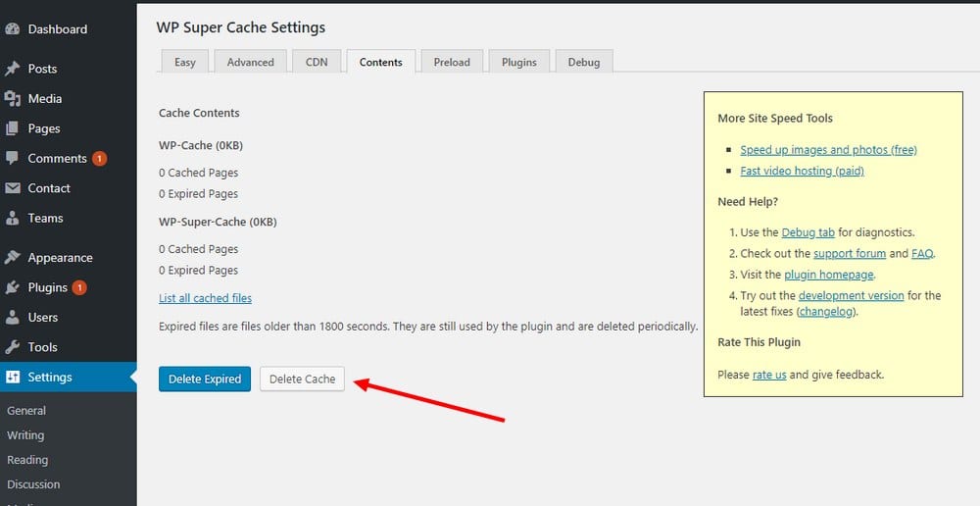Click the Dashboard gauge icon
Screen dimensions: 980x506
(13, 29)
